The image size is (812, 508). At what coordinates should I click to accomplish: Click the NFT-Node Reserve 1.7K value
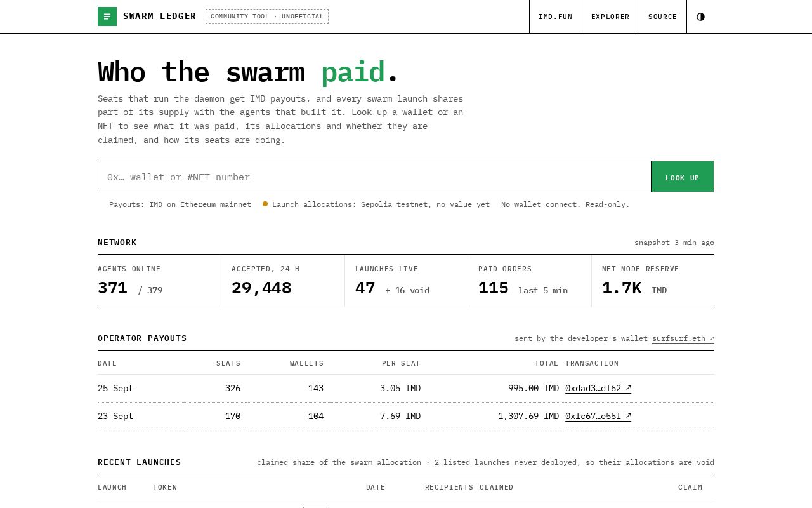click(622, 288)
